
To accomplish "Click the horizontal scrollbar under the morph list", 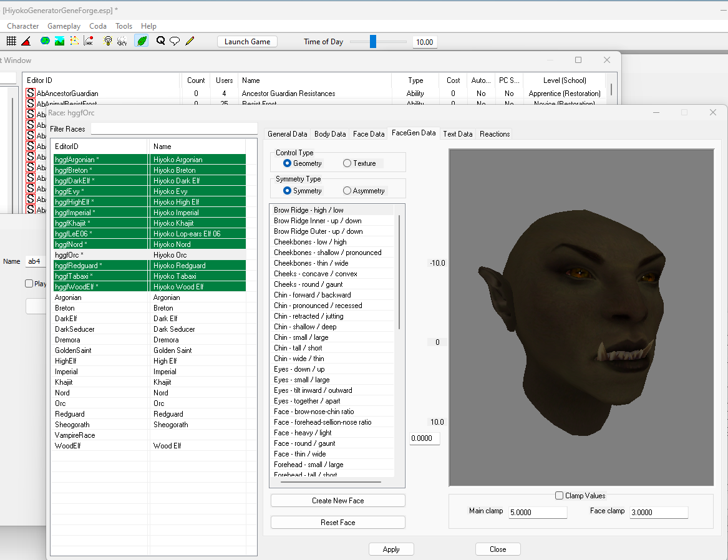I will click(331, 482).
